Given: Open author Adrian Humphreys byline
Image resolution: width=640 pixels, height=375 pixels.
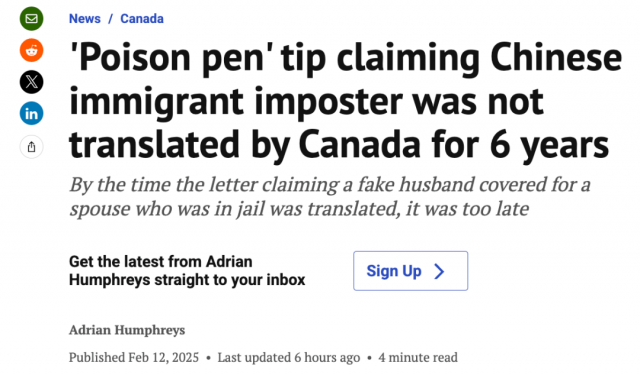Looking at the screenshot, I should (127, 330).
